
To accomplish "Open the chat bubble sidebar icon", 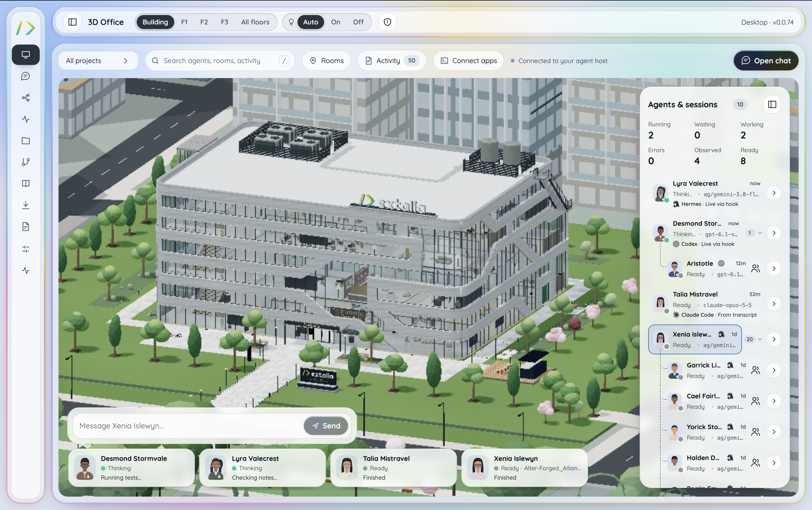I will tap(26, 76).
